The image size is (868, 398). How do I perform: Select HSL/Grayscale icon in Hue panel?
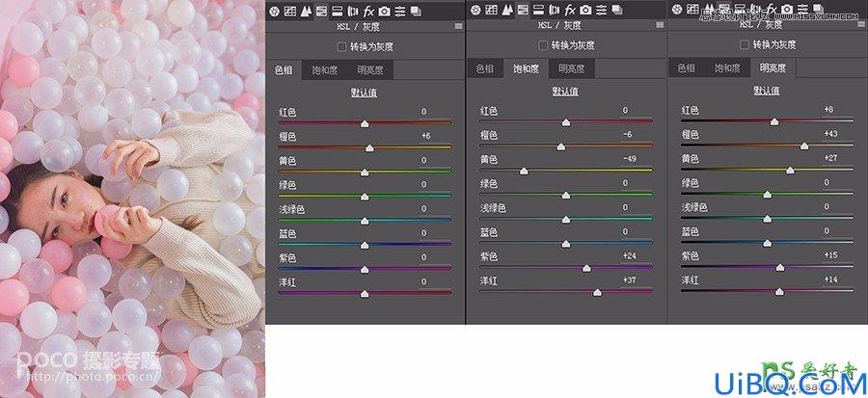pos(321,11)
